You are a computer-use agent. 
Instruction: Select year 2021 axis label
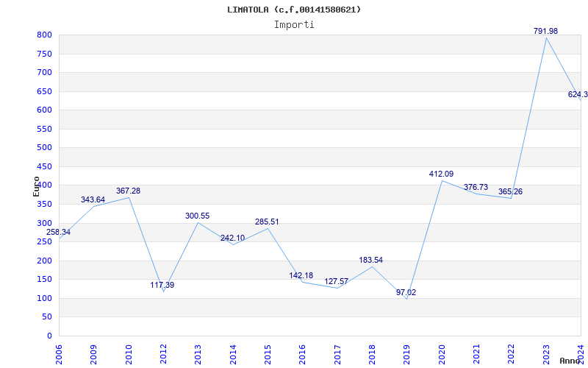point(476,355)
